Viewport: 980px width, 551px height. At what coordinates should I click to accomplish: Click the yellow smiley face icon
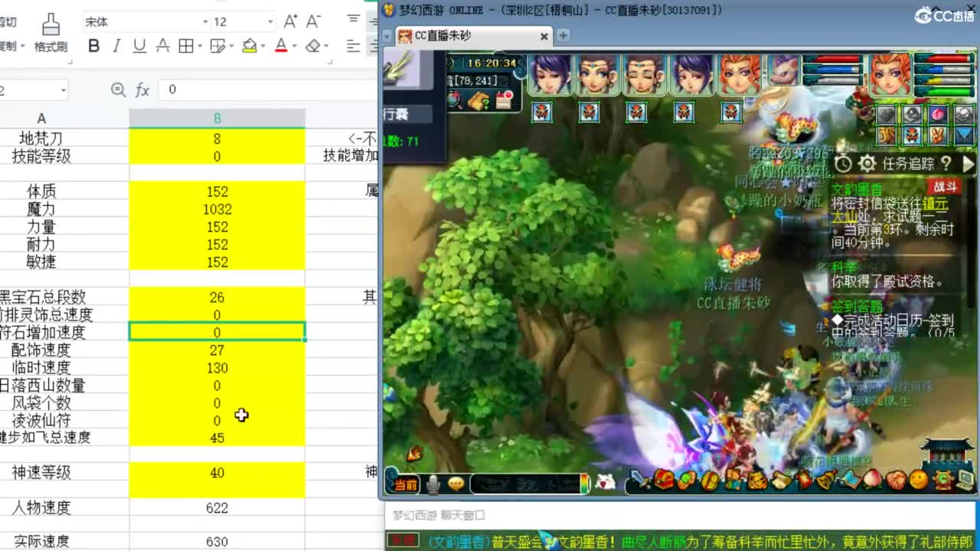tap(919, 480)
